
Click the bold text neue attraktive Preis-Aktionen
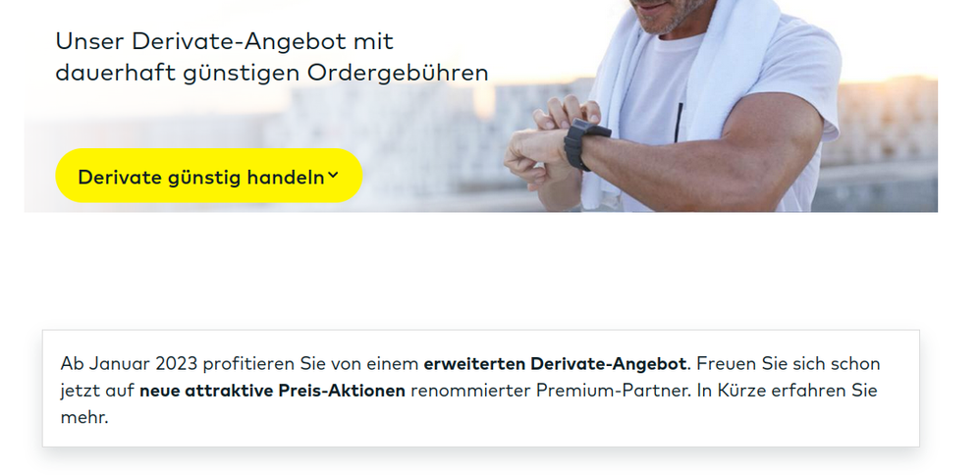click(x=273, y=391)
